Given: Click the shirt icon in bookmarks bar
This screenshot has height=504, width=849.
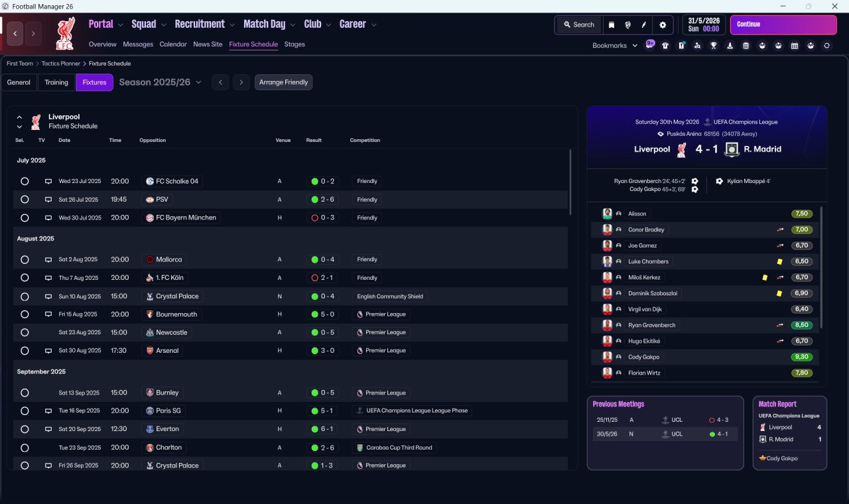Looking at the screenshot, I should click(665, 46).
